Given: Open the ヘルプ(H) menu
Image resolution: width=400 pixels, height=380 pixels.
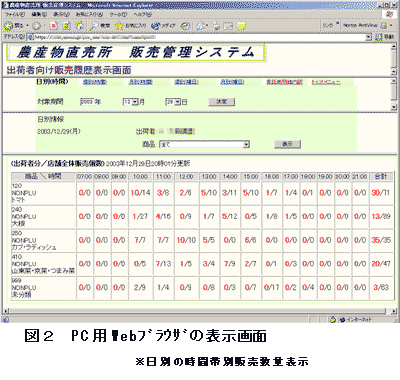Looking at the screenshot, I should coord(142,14).
